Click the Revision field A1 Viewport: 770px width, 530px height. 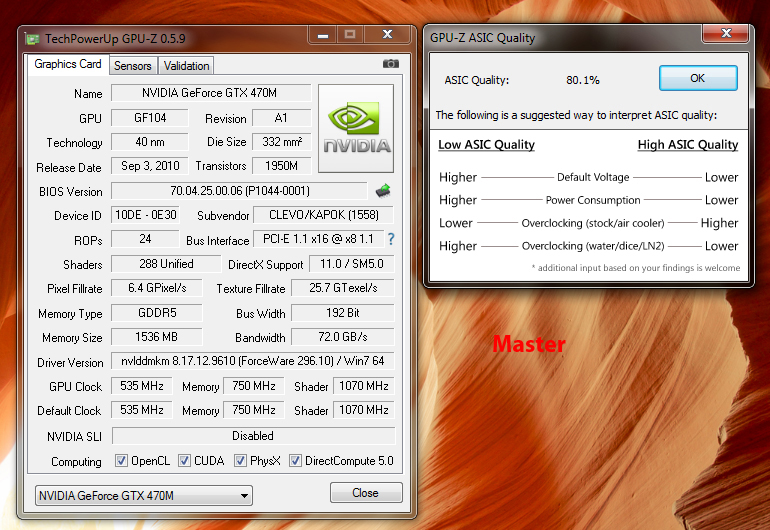click(x=281, y=118)
